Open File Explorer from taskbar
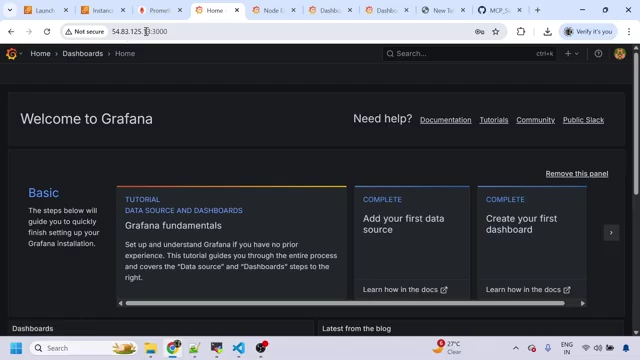 pos(150,348)
